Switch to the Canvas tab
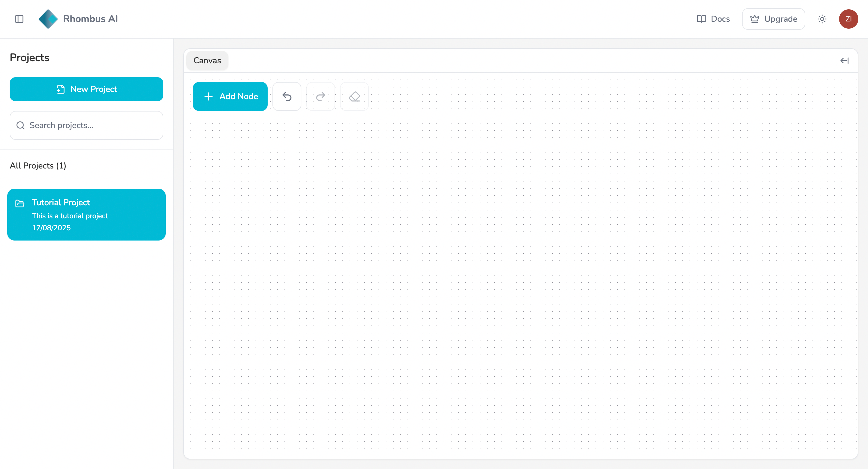868x469 pixels. [207, 61]
